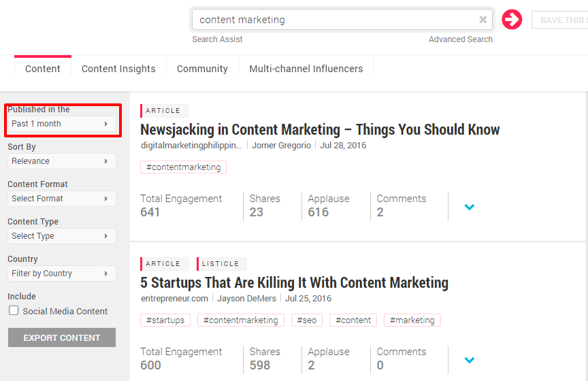Expand engagement details for the 5 Startups article
The image size is (588, 381).
click(x=470, y=360)
